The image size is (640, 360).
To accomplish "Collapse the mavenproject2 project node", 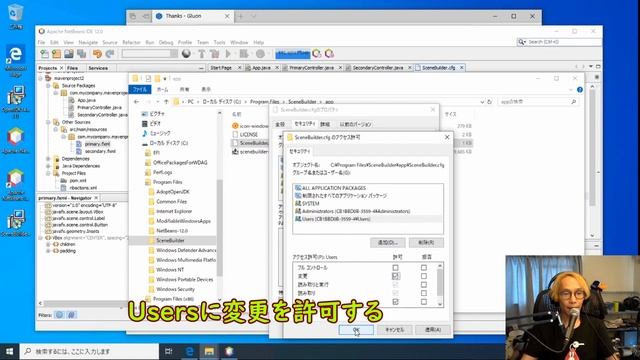I will (41, 78).
